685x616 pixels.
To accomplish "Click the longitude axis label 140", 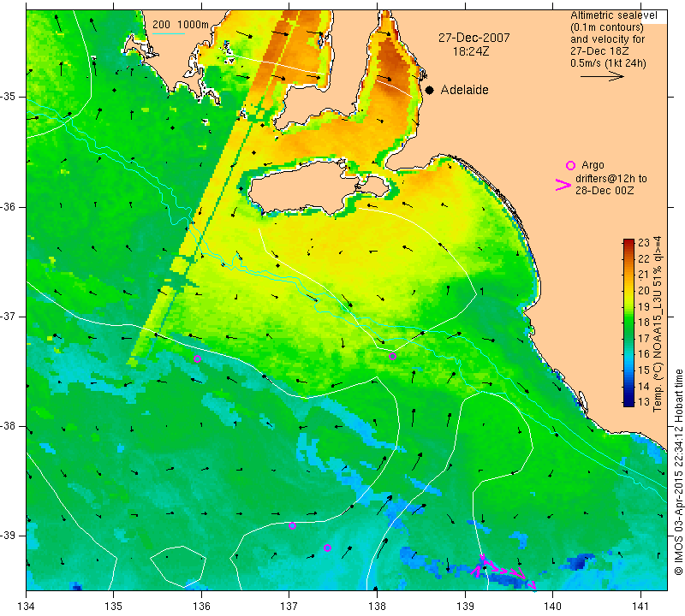I will (x=552, y=607).
